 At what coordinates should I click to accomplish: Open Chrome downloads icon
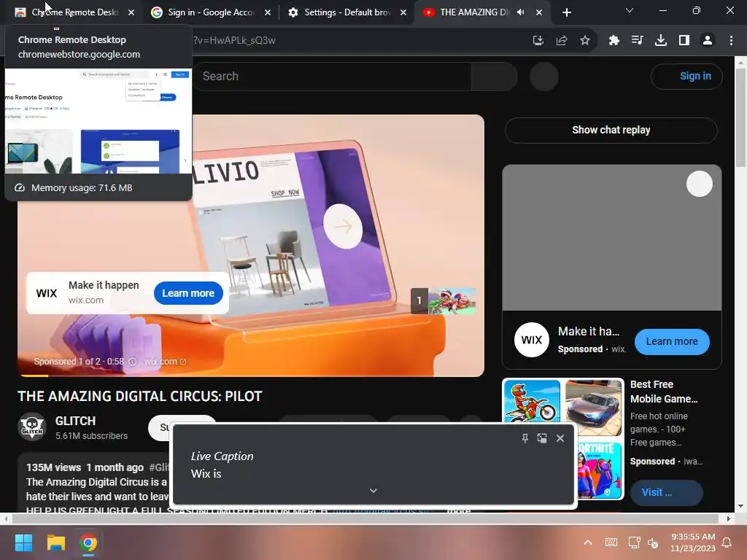click(x=661, y=41)
